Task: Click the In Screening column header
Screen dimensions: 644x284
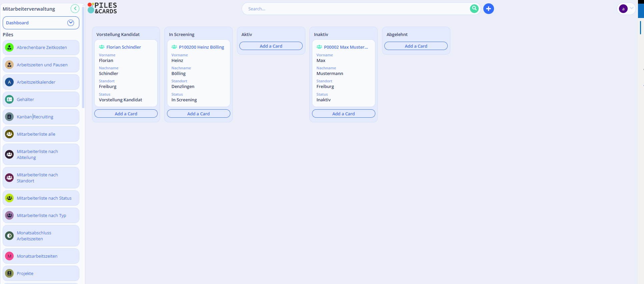Action: point(182,34)
